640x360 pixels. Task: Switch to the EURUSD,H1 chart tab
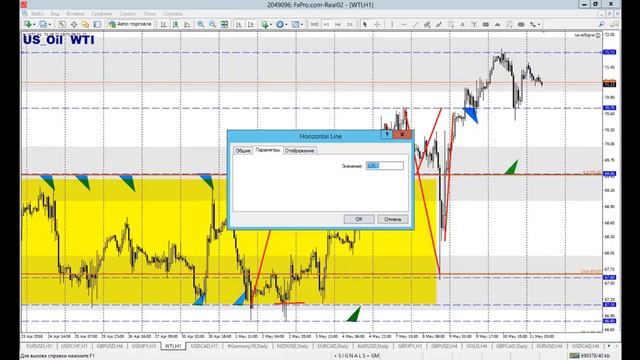39,346
